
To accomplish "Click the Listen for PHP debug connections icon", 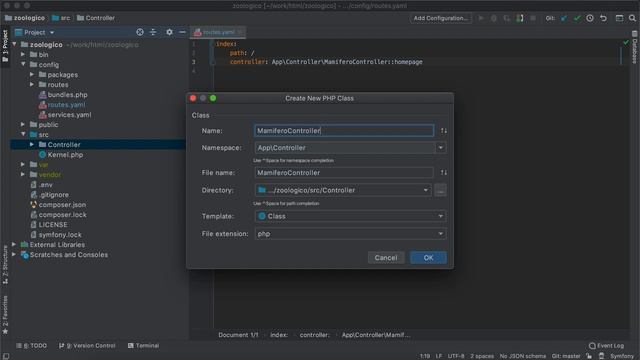I will pos(520,18).
